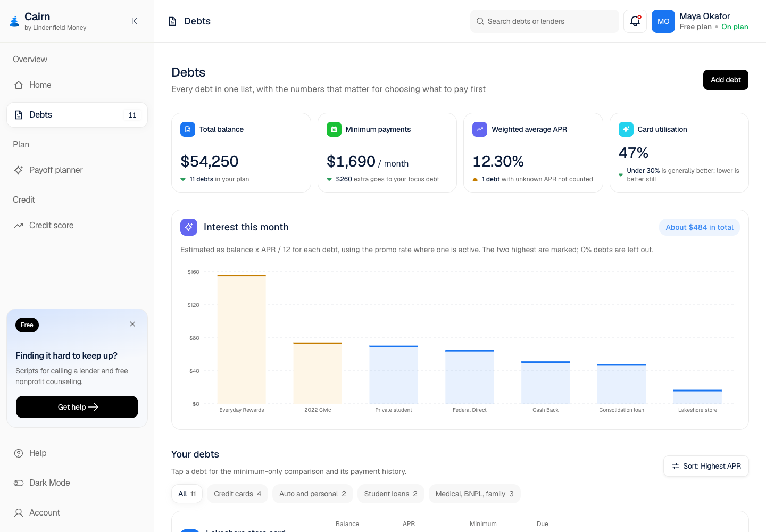Open Account settings

tap(77, 513)
